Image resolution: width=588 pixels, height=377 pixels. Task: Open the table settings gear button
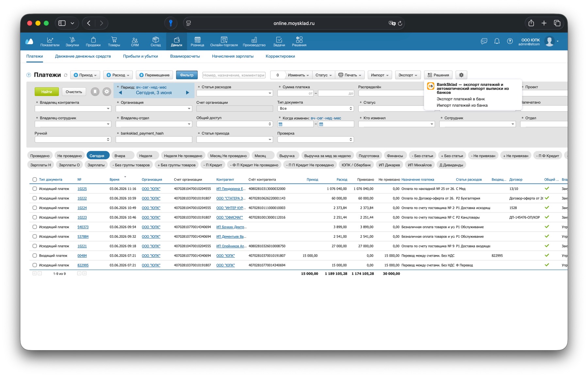[461, 75]
